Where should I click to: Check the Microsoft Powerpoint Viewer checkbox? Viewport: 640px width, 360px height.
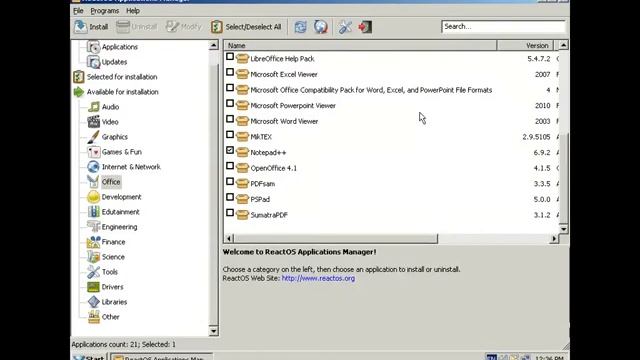click(x=230, y=103)
